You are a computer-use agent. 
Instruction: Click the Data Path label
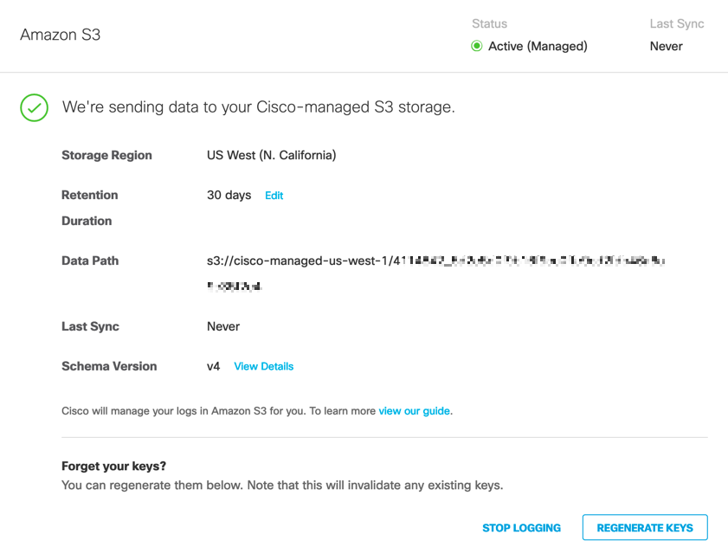[x=90, y=261]
